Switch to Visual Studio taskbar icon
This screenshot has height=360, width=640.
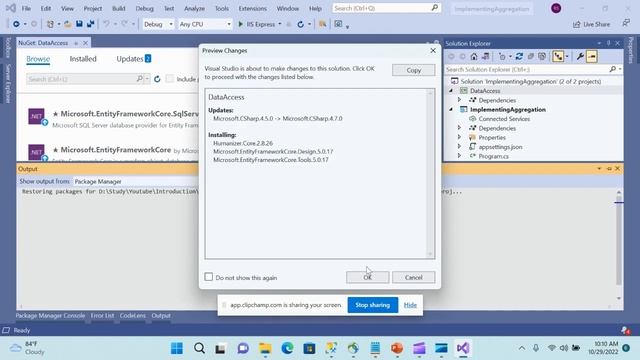(463, 348)
